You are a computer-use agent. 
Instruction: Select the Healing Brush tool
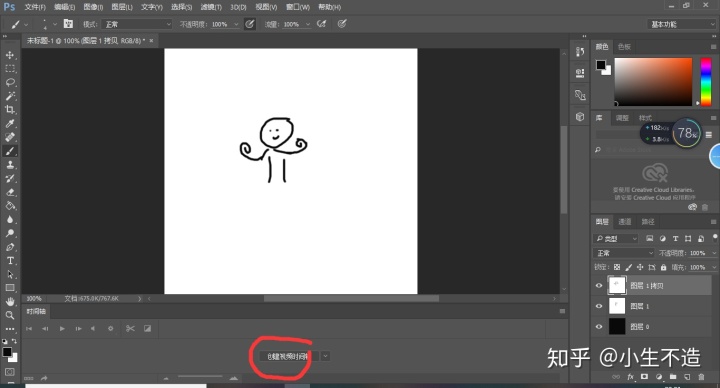[10, 137]
